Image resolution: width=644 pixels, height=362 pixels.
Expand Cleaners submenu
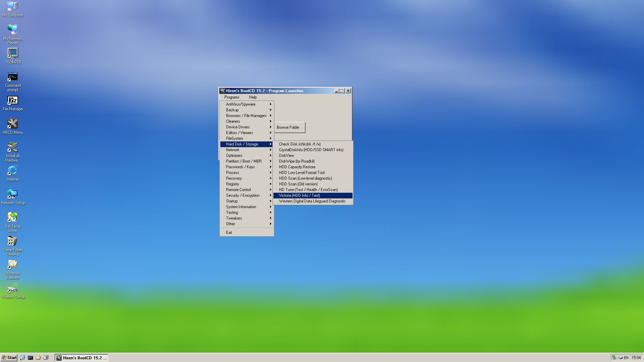point(247,121)
